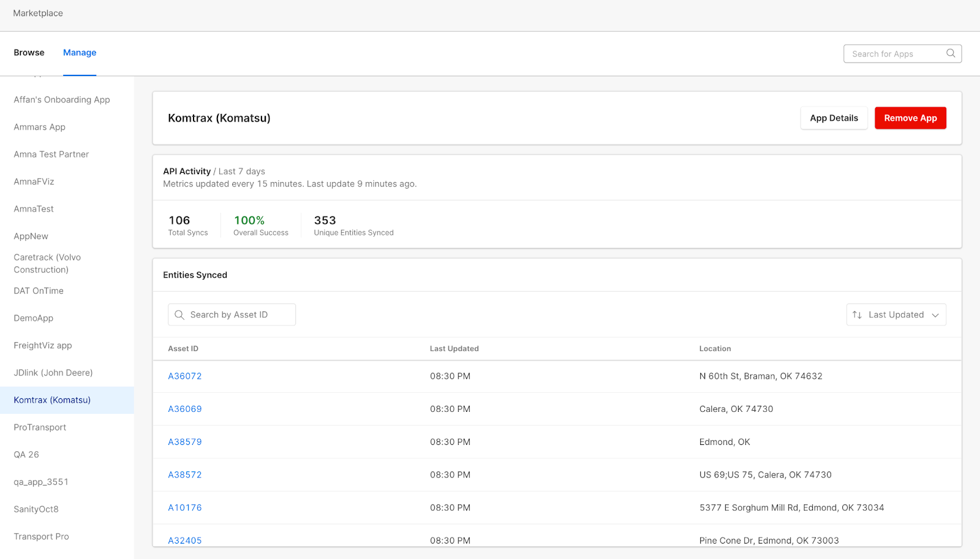
Task: Open asset A36072 link
Action: pyautogui.click(x=185, y=376)
